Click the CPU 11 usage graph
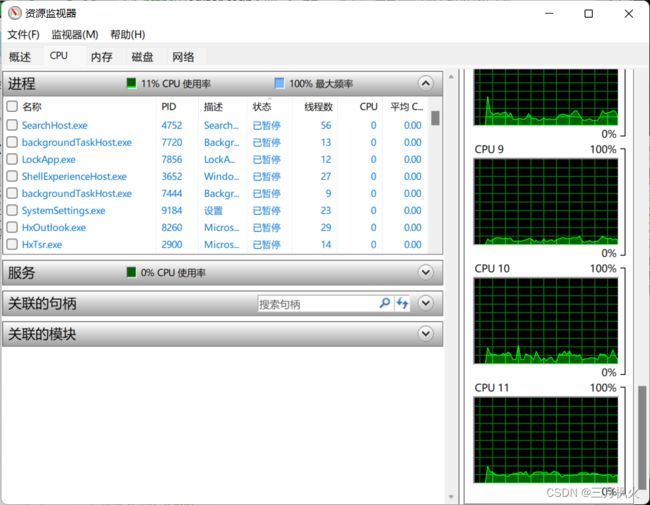Viewport: 650px width, 505px height. [x=546, y=440]
